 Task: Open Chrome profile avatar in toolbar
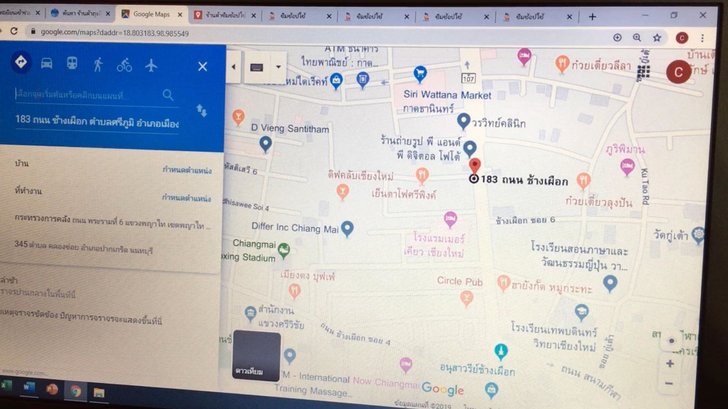[681, 38]
